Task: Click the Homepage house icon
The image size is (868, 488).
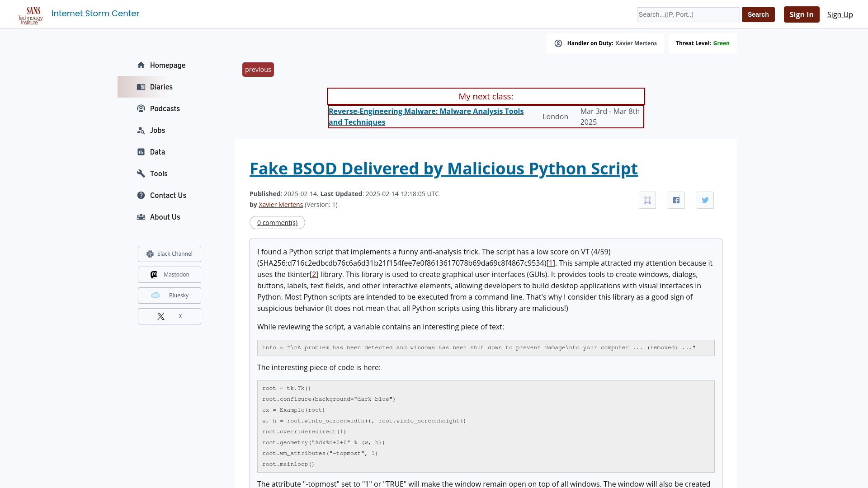Action: 141,65
